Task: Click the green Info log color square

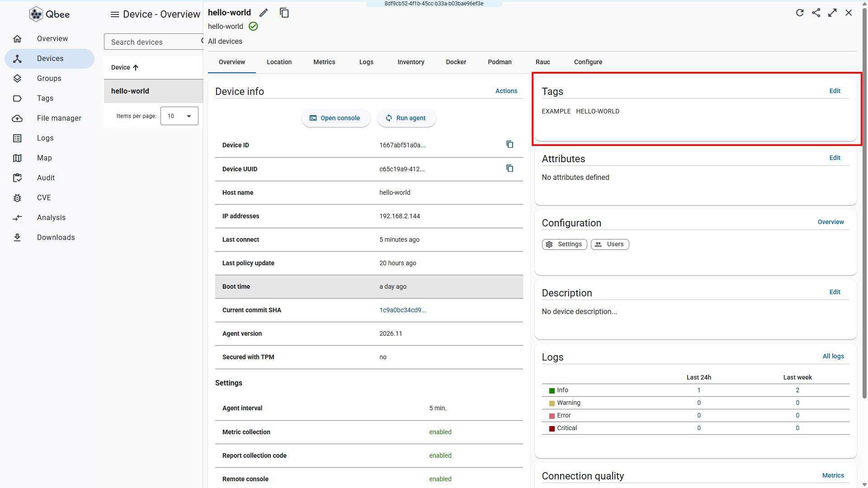Action: tap(552, 390)
